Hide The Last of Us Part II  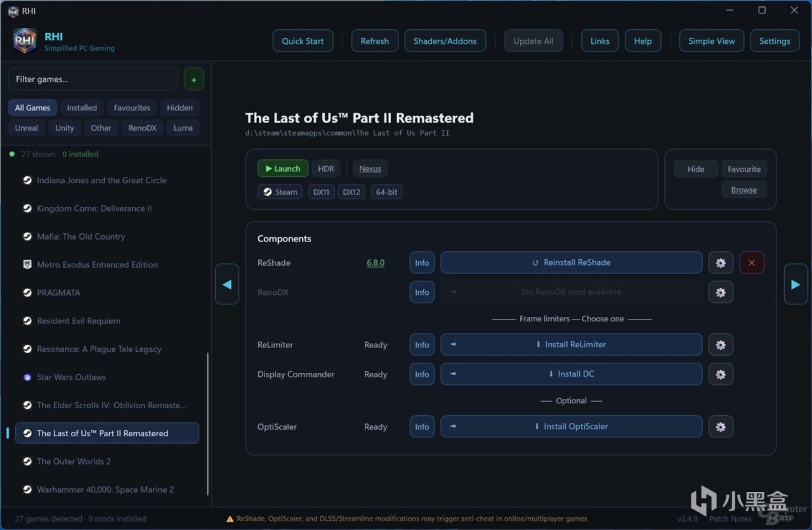696,169
